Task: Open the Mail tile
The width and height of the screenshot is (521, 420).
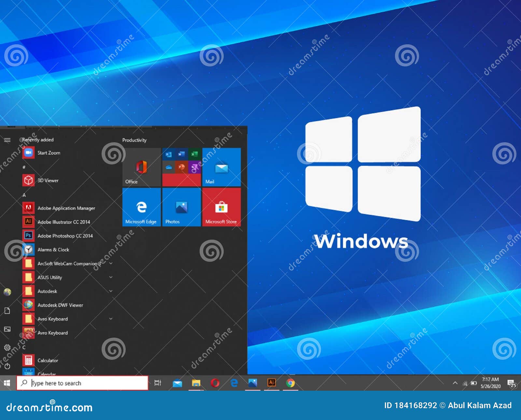Action: click(221, 167)
